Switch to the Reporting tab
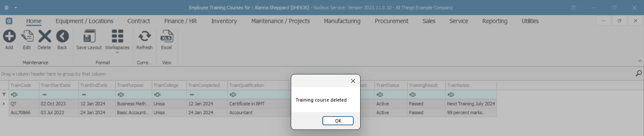The width and height of the screenshot is (644, 136). [x=495, y=21]
